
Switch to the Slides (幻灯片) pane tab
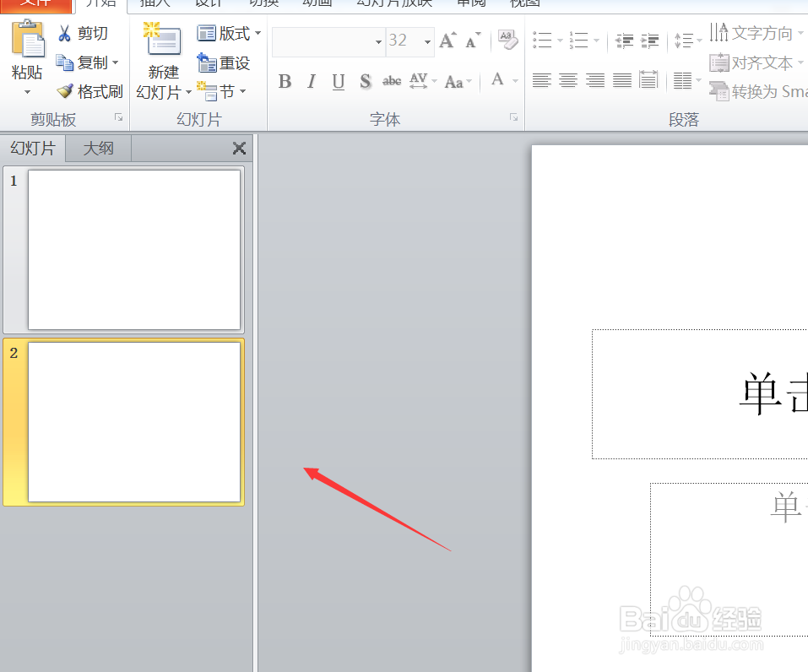coord(33,149)
